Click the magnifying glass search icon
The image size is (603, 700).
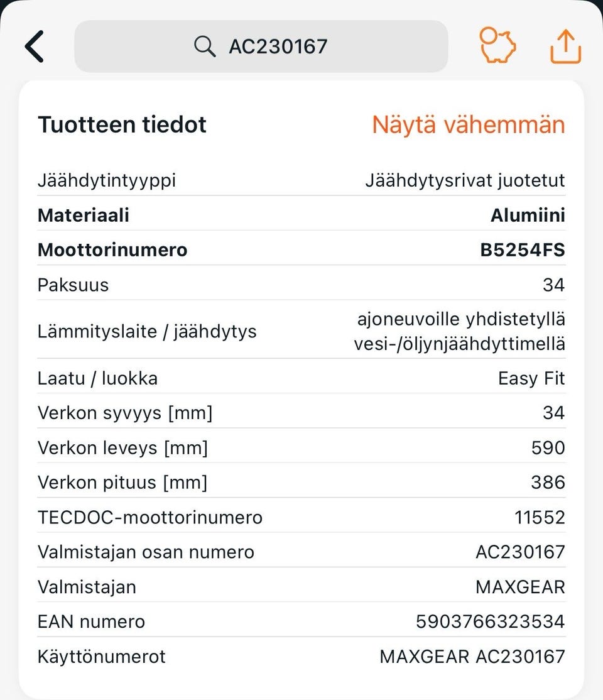click(x=205, y=46)
